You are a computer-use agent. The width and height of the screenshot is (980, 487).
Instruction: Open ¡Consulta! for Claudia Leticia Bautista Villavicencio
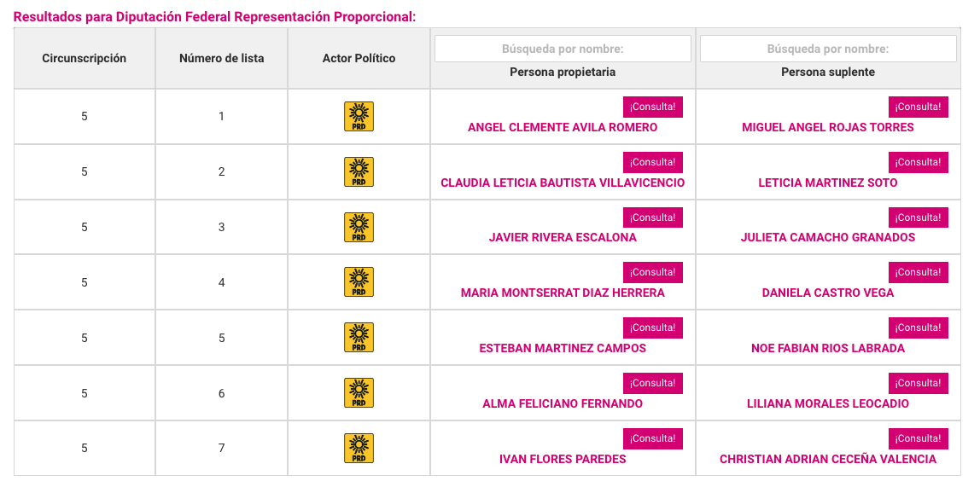coord(652,162)
